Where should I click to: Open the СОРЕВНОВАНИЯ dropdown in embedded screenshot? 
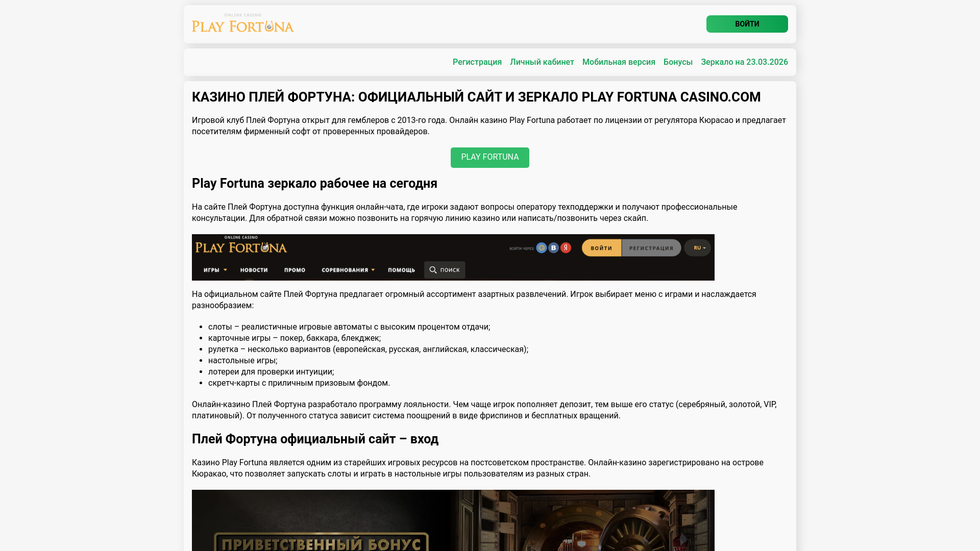pos(348,270)
